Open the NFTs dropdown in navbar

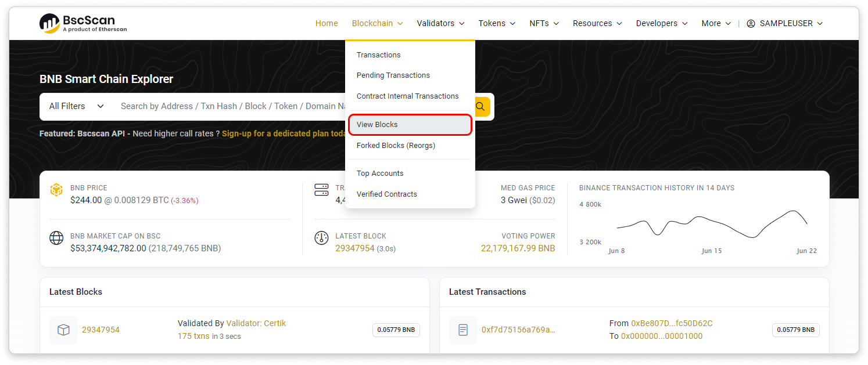tap(544, 23)
